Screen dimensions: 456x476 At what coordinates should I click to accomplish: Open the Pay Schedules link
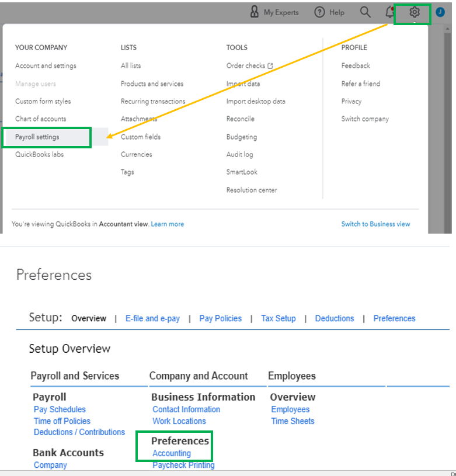60,409
